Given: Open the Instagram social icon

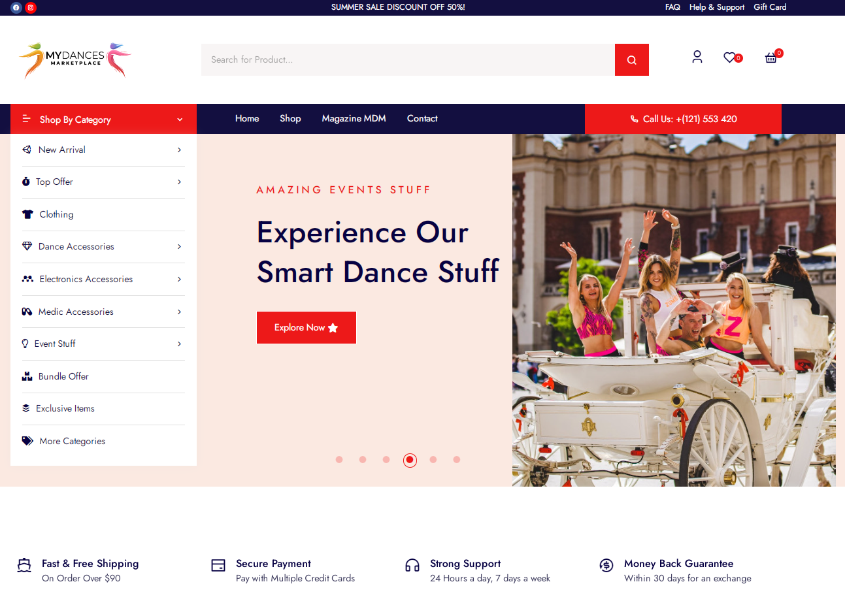Looking at the screenshot, I should pos(31,8).
